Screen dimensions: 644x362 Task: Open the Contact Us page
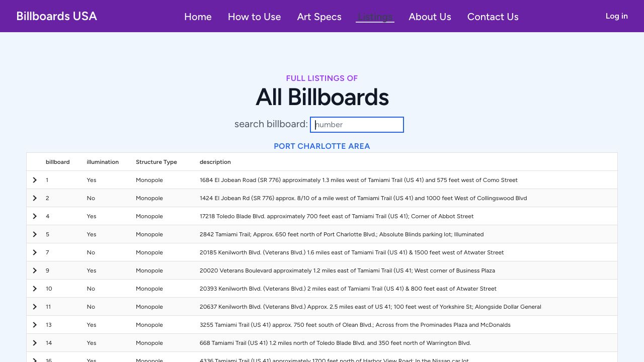493,17
